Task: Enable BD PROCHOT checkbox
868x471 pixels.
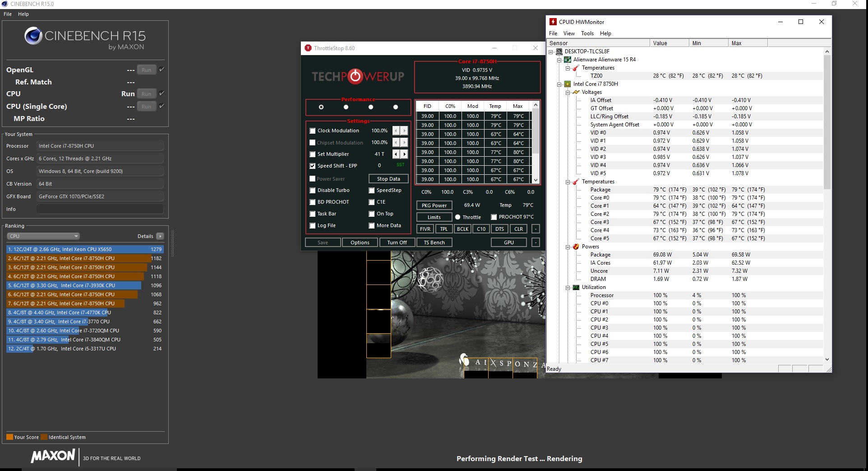Action: point(313,202)
